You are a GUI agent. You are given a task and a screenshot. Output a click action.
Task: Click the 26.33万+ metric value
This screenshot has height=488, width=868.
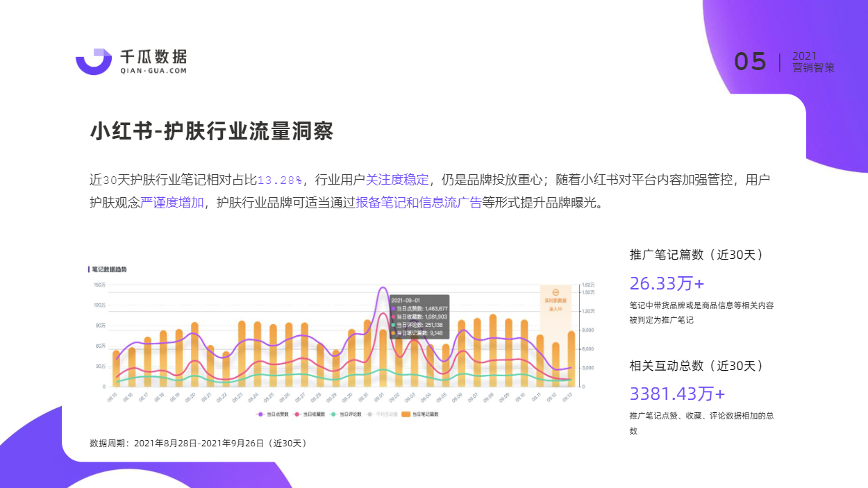(667, 283)
